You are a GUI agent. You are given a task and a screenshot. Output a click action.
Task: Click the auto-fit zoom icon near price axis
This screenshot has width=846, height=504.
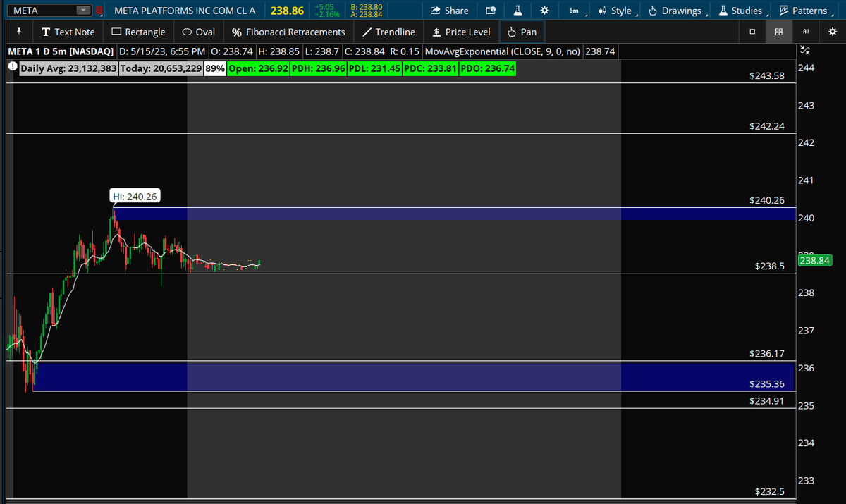[x=805, y=50]
